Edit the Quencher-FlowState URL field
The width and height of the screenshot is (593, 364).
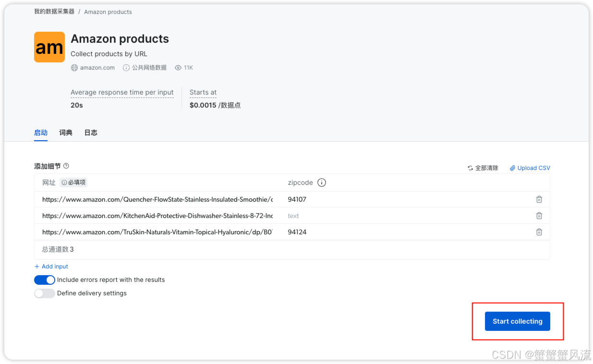157,199
